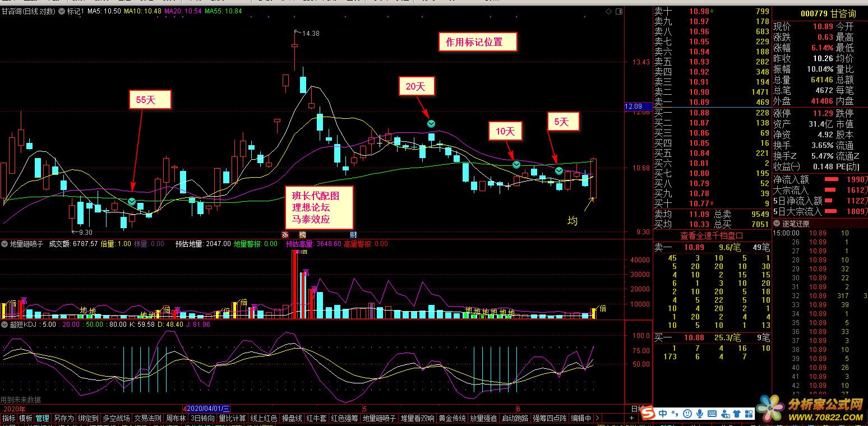Select 管理 tab in bottom bar
This screenshot has height=426, width=868.
(43, 418)
